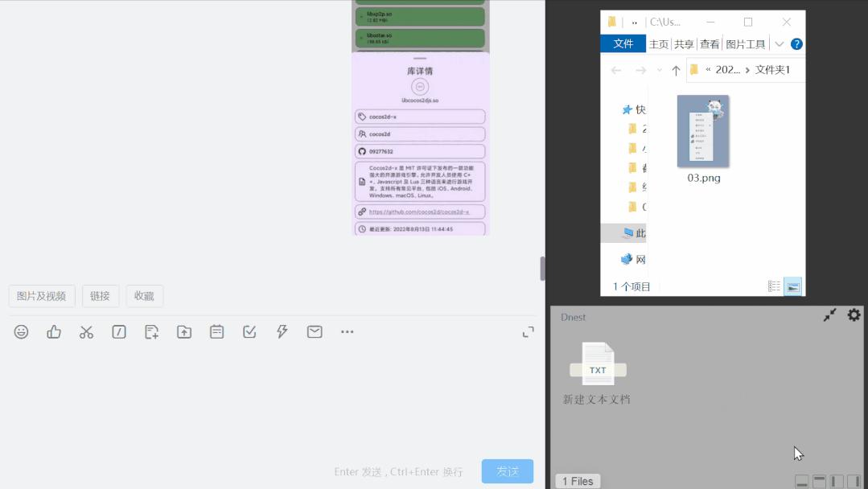
Task: Show more chat tools via ellipsis
Action: point(347,331)
